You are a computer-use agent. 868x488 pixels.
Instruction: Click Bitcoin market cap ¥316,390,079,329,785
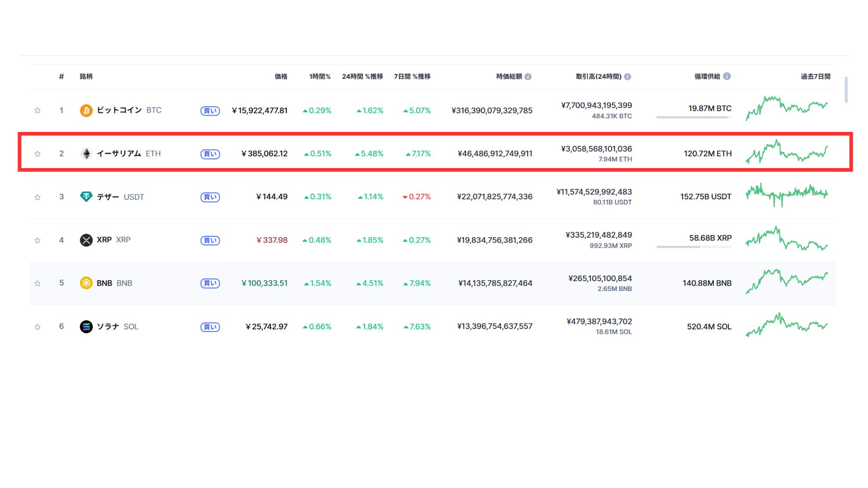click(492, 111)
